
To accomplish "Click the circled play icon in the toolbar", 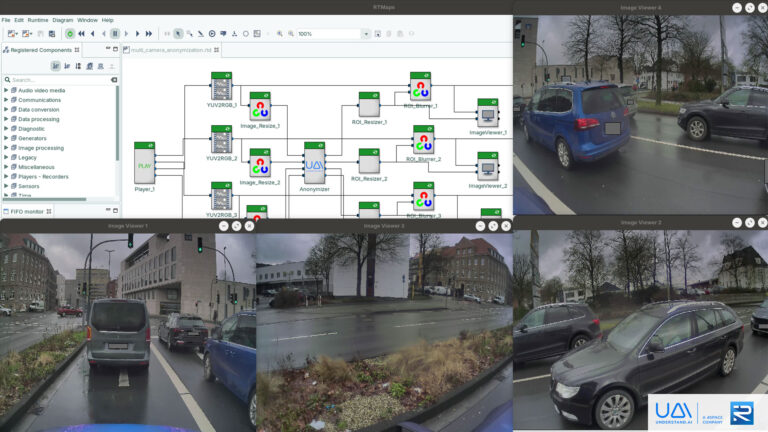I will (x=212, y=34).
